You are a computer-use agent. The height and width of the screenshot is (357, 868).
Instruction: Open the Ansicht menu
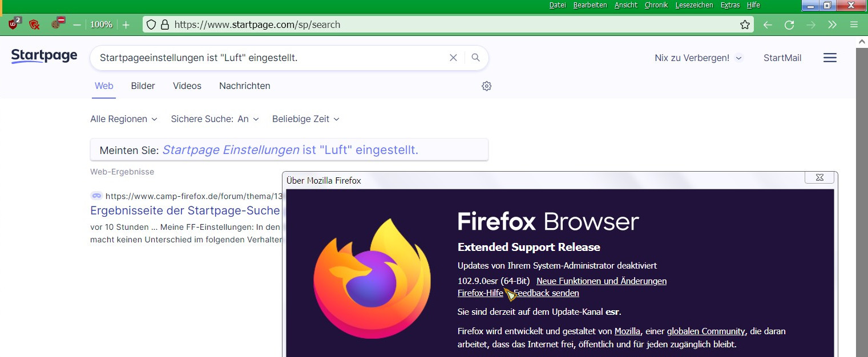coord(626,5)
